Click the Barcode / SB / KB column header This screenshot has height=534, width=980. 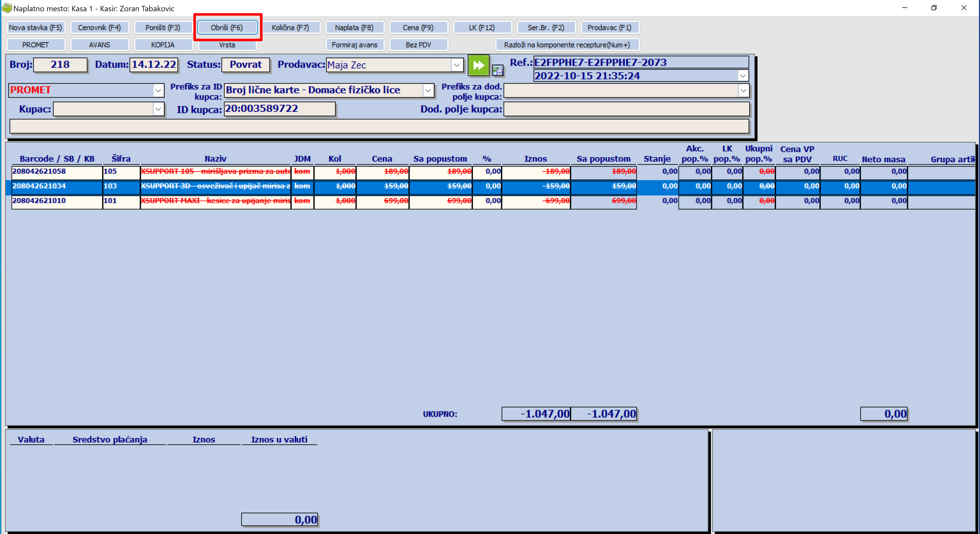coord(57,159)
